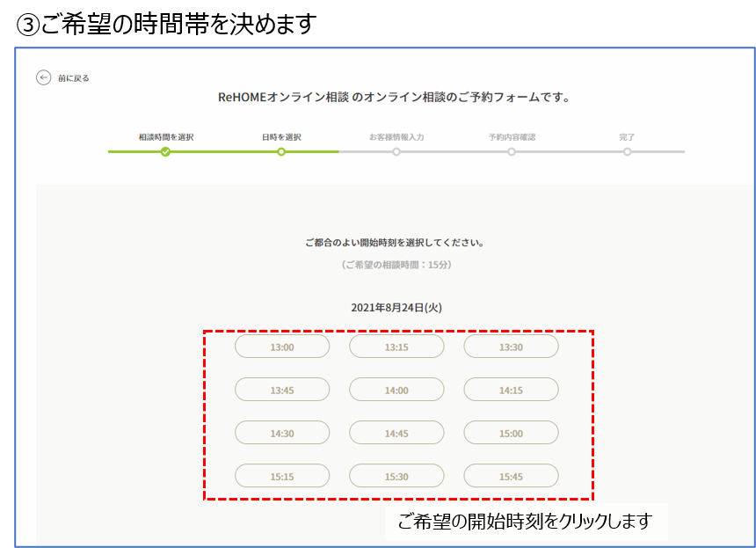This screenshot has width=756, height=548.
Task: Click the 14:15 time button
Action: (x=511, y=390)
